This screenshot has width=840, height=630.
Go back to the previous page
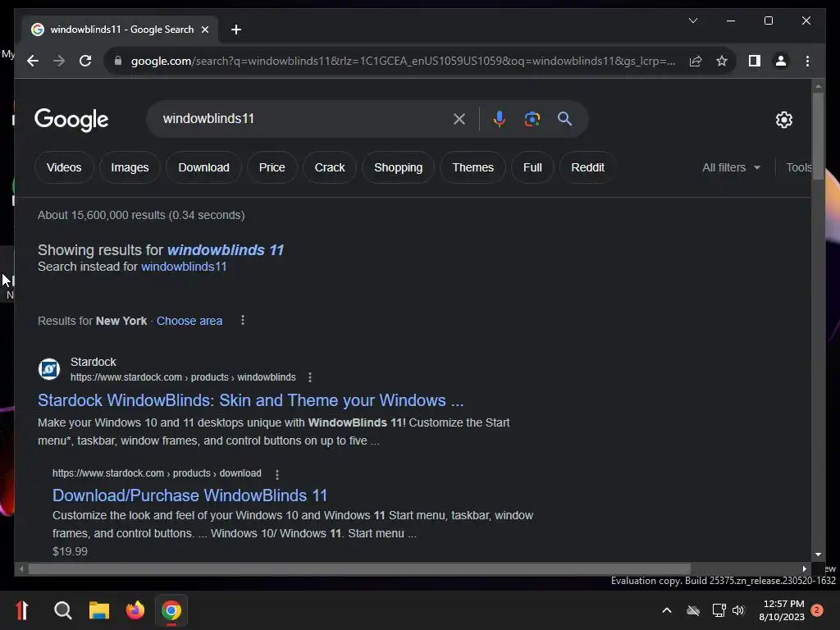click(x=33, y=61)
